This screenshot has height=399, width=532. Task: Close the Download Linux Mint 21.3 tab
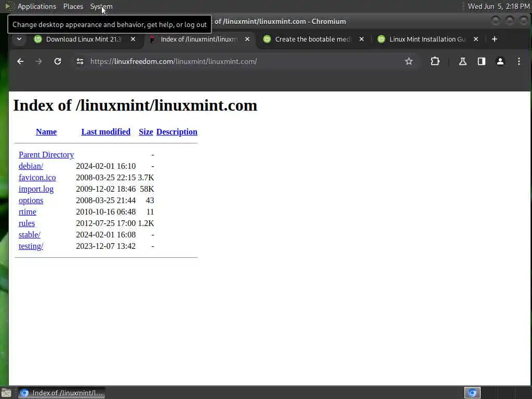133,39
